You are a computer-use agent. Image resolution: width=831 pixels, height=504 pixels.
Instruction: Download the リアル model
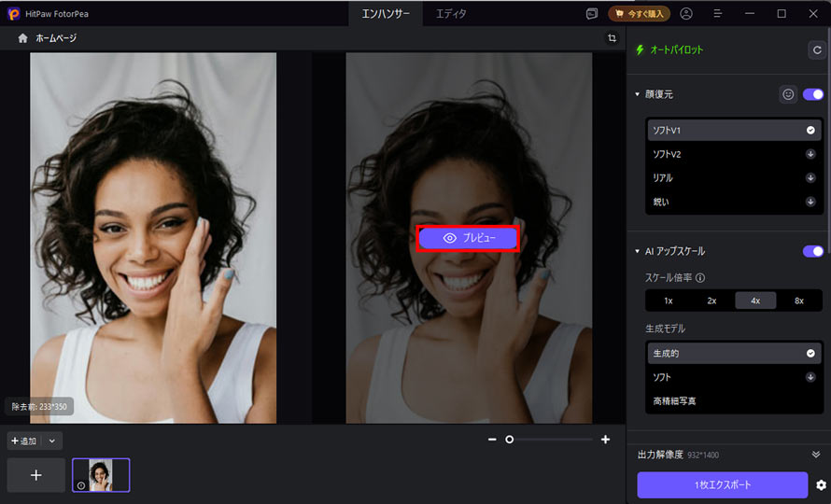pos(810,178)
